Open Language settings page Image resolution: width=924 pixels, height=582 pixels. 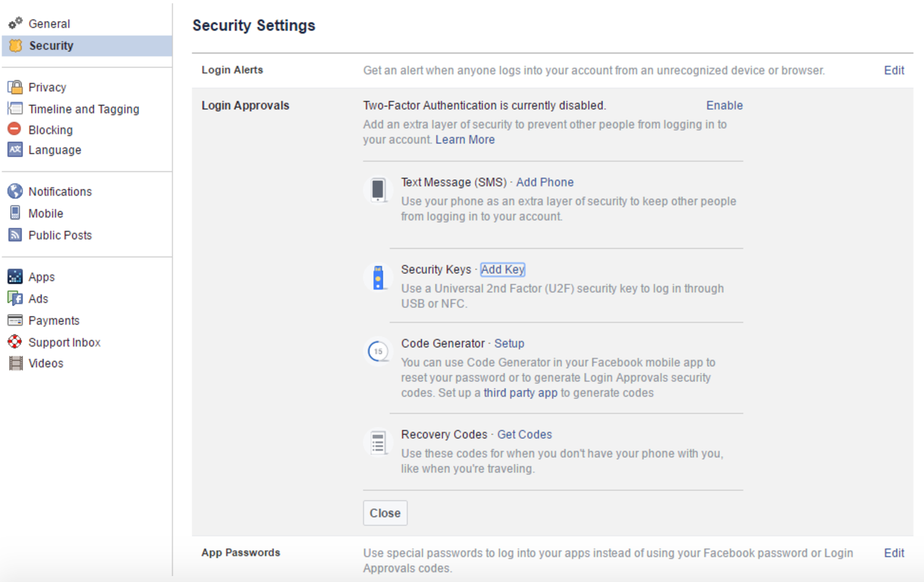pos(55,150)
